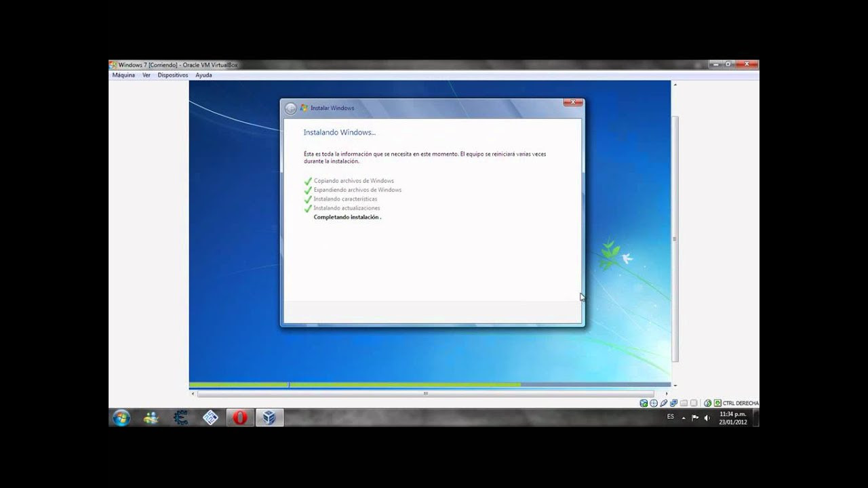Maximize the VirtualBox window
Viewport: 868px width, 488px height.
tap(728, 64)
